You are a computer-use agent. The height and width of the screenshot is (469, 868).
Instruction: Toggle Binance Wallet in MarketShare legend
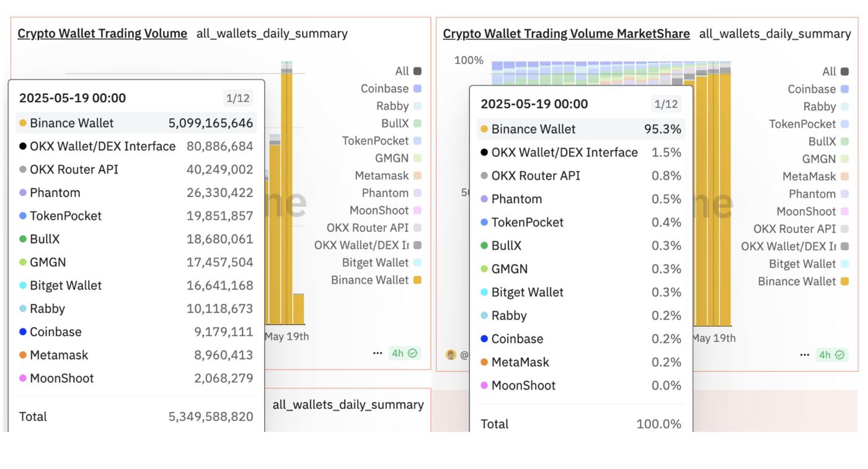click(x=804, y=281)
